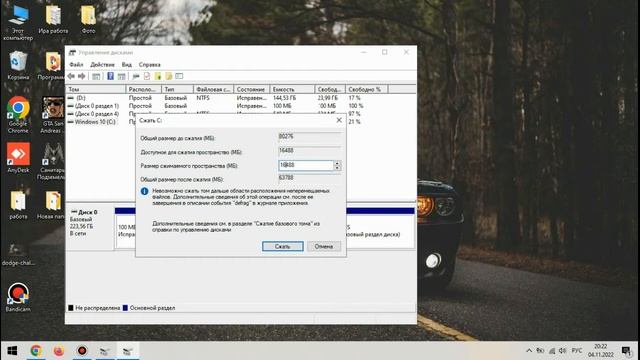Select GTA San Andreas desktop shortcut
Screen dimensions: 640x360
52,115
